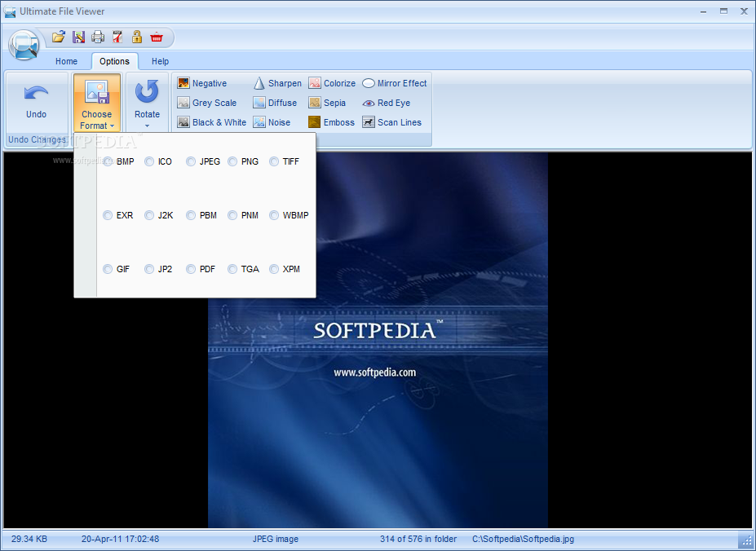Image resolution: width=756 pixels, height=551 pixels.
Task: Click the 20-Apr-11 17:02:48 date text
Action: tap(120, 539)
